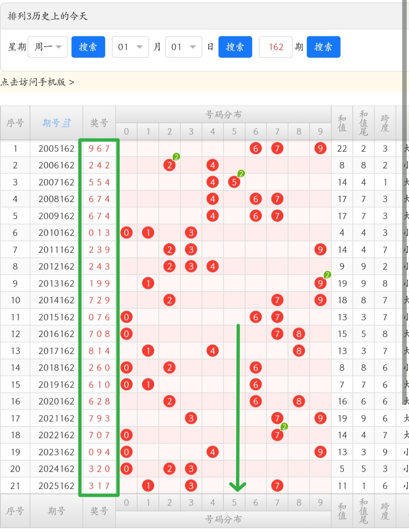Select issue number 2010162
The image size is (409, 532).
pyautogui.click(x=56, y=233)
